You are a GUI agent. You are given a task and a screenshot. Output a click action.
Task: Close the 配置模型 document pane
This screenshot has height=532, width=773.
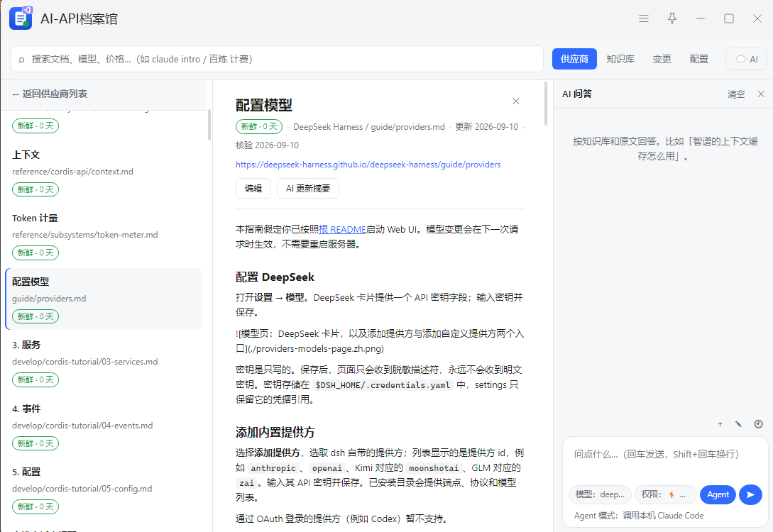point(515,101)
